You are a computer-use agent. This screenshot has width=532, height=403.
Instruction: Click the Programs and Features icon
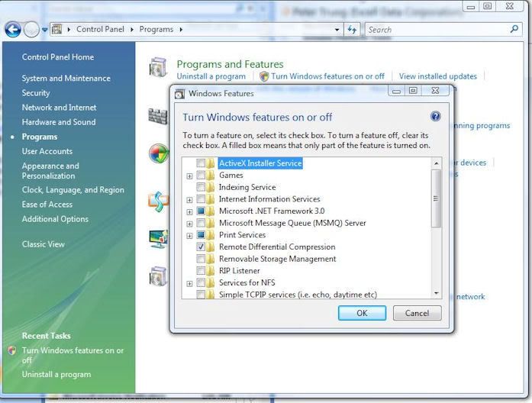[158, 67]
